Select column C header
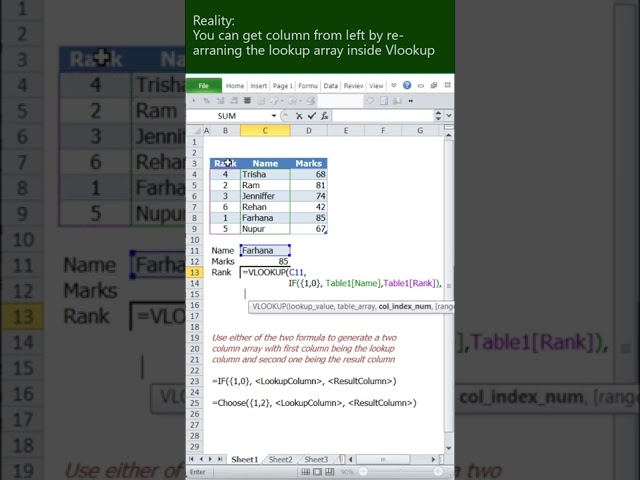The width and height of the screenshot is (640, 480). pos(265,131)
